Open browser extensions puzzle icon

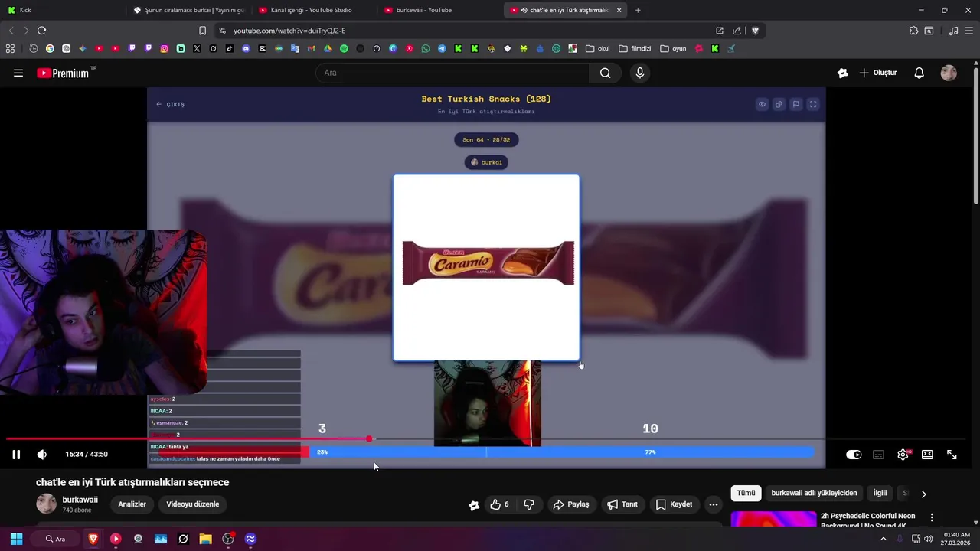click(913, 31)
